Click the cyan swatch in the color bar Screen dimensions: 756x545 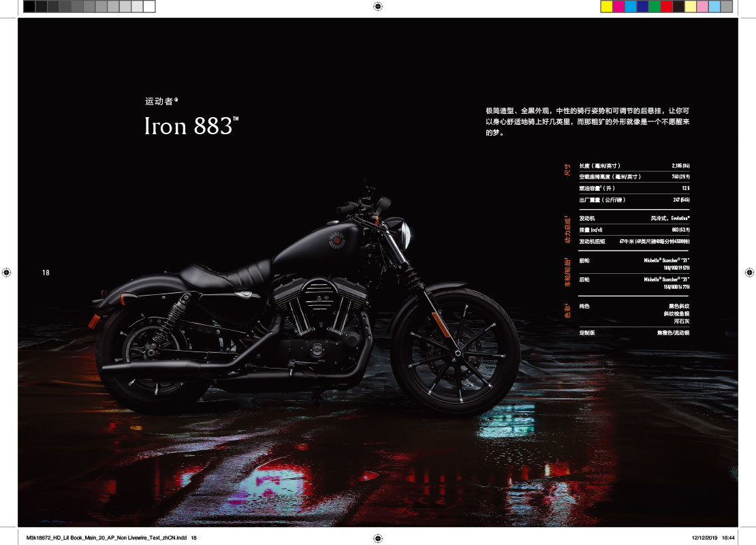(631, 6)
